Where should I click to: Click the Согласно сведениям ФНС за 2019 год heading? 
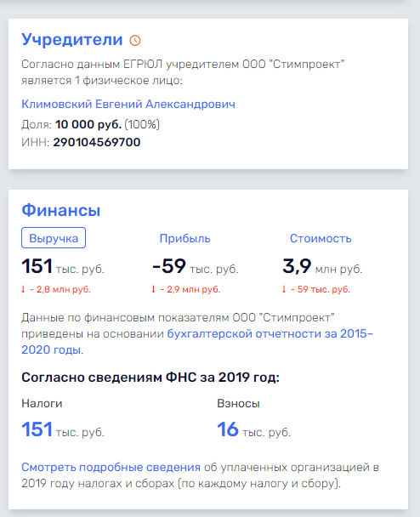150,377
